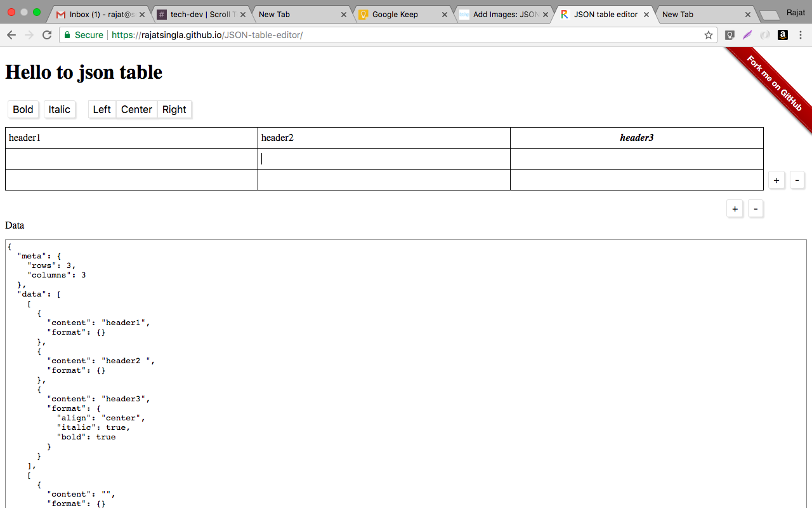This screenshot has height=508, width=812.
Task: Click the empty cell below header1
Action: click(x=131, y=159)
